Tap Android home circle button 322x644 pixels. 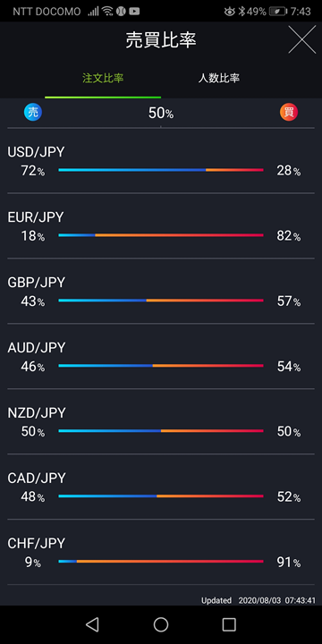pyautogui.click(x=161, y=624)
